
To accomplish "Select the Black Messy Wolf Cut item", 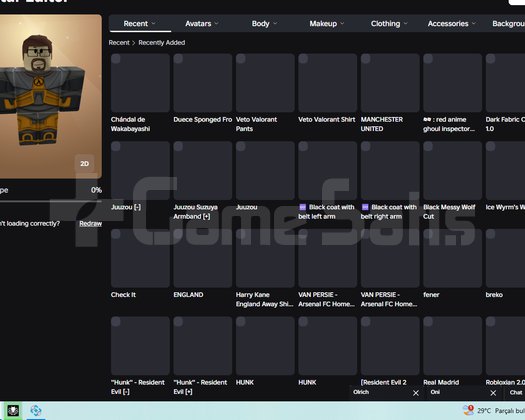I will [452, 170].
